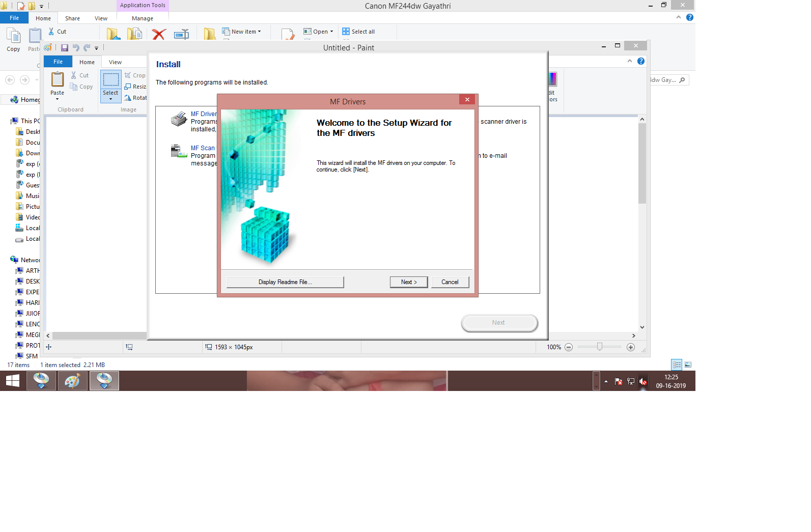Click the Move to folder icon in Explorer
Image resolution: width=811 pixels, height=532 pixels.
click(113, 34)
